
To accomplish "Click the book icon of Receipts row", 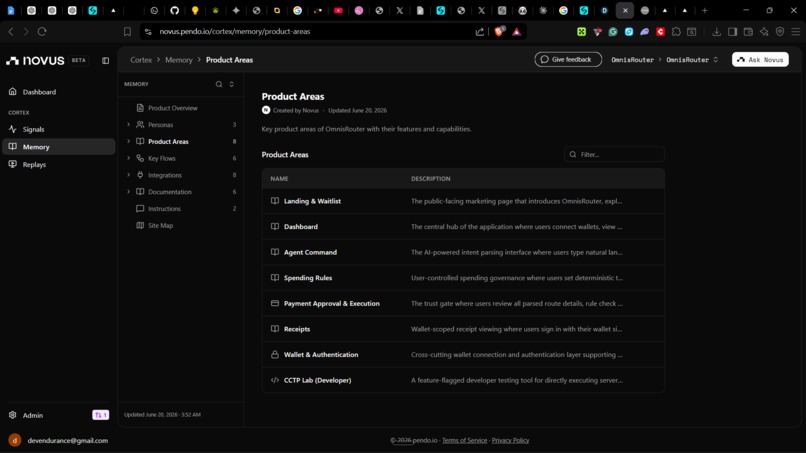I will 275,329.
